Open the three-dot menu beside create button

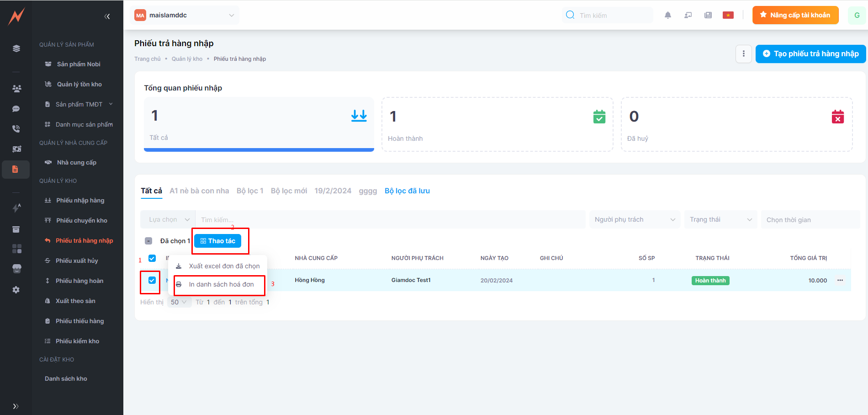point(743,54)
